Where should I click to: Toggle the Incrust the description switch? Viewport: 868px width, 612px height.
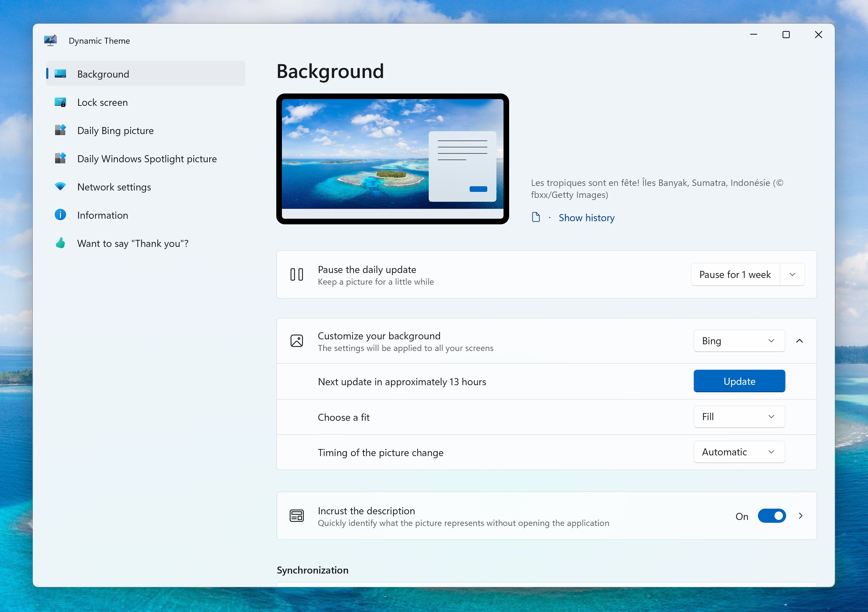pyautogui.click(x=771, y=516)
